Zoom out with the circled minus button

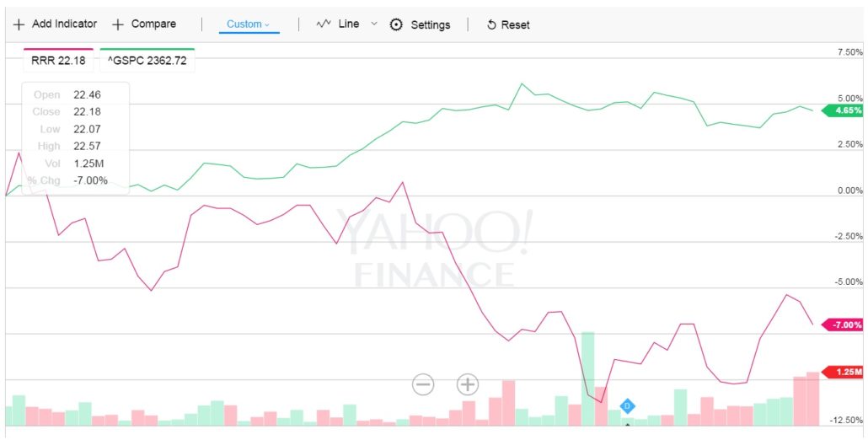click(423, 385)
